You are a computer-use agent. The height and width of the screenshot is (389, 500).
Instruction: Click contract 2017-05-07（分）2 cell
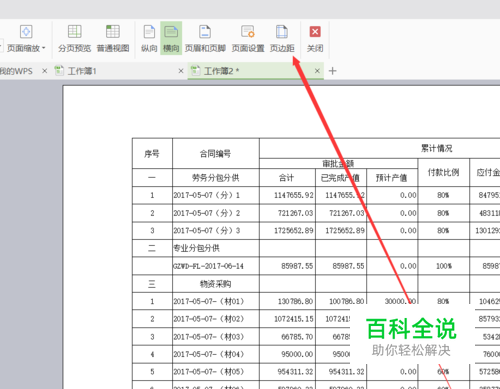(x=215, y=213)
